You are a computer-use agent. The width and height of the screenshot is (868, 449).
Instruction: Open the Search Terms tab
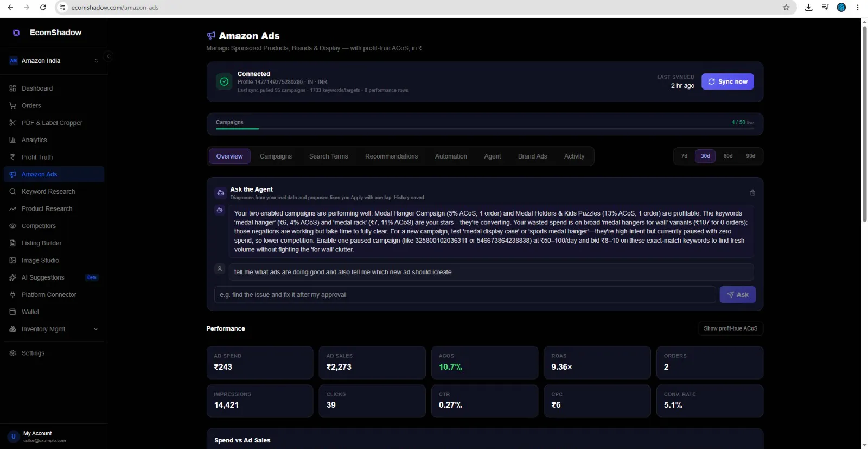click(x=328, y=156)
